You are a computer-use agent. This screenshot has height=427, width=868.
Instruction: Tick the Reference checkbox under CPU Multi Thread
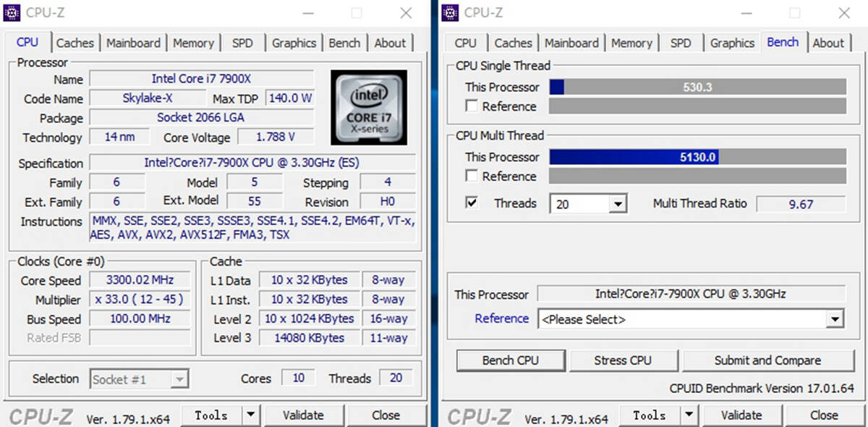coord(472,176)
